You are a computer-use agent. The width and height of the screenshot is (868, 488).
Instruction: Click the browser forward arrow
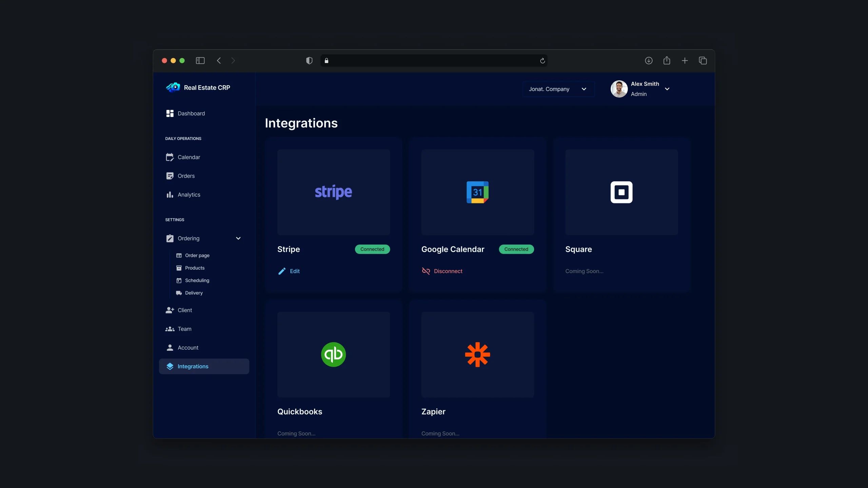tap(233, 61)
